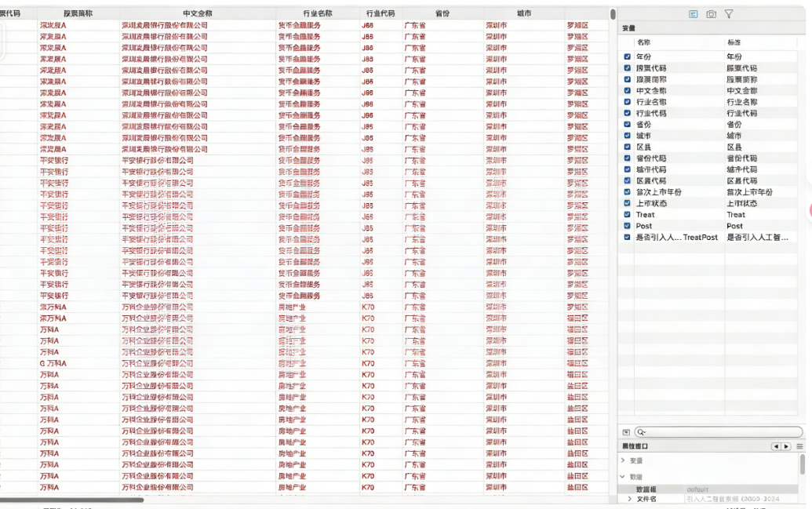812x509 pixels.
Task: Toggle the 中文全称 variable checkbox
Action: (x=627, y=91)
